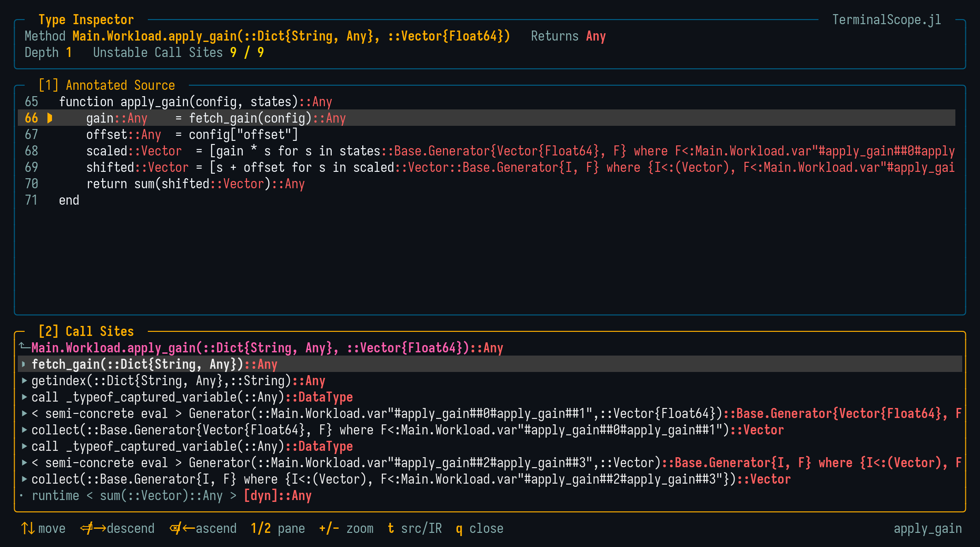The width and height of the screenshot is (980, 547).
Task: Click the apply_gain label in footer right
Action: click(928, 528)
